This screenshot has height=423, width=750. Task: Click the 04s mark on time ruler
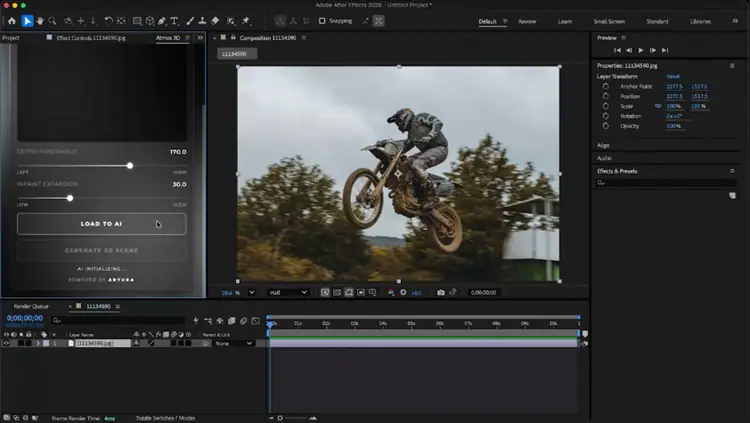(383, 324)
